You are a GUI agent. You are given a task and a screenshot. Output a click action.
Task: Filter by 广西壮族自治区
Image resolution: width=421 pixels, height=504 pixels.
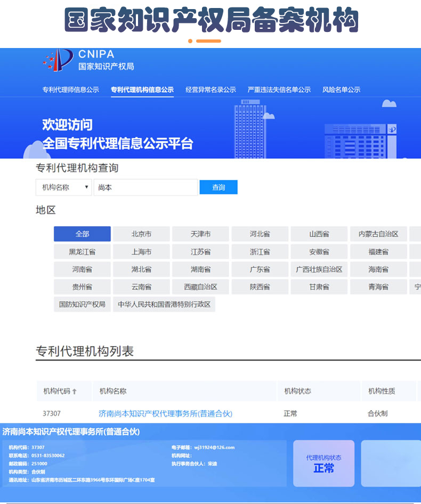[x=319, y=269]
